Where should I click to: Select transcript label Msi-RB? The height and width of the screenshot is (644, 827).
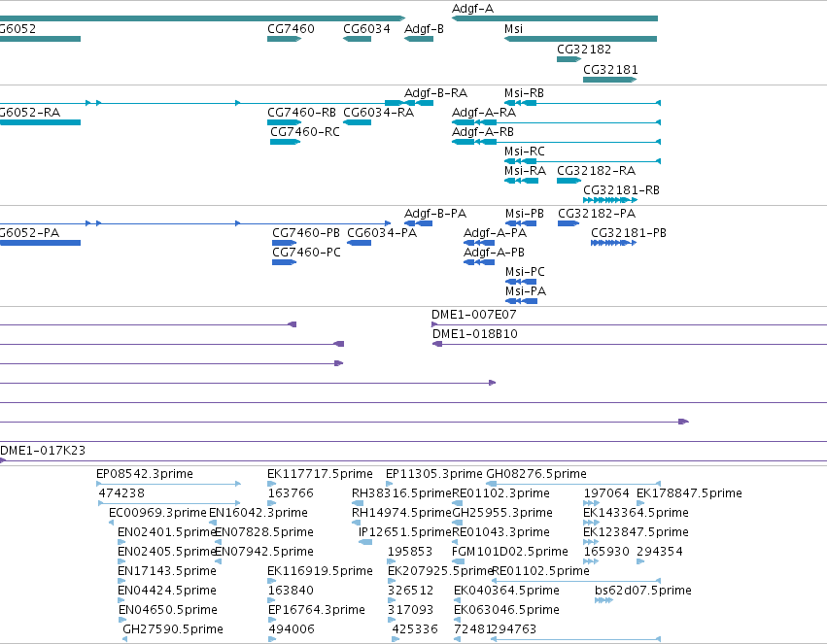524,93
